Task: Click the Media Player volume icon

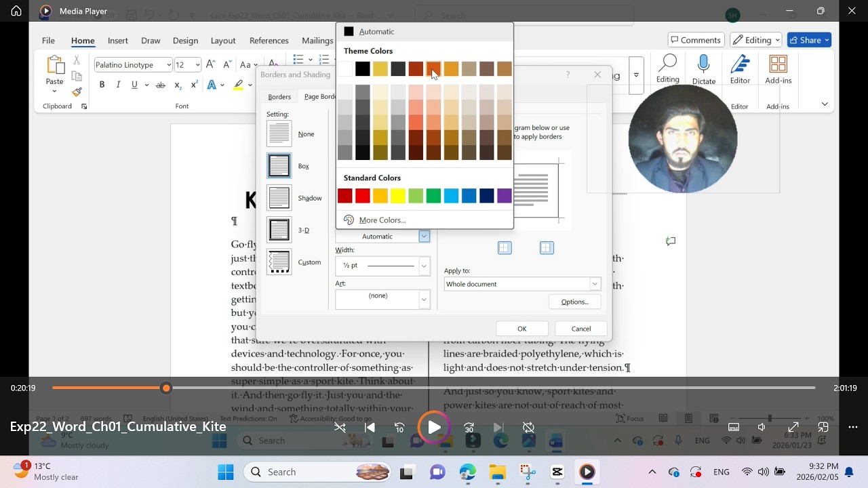Action: pos(762,427)
